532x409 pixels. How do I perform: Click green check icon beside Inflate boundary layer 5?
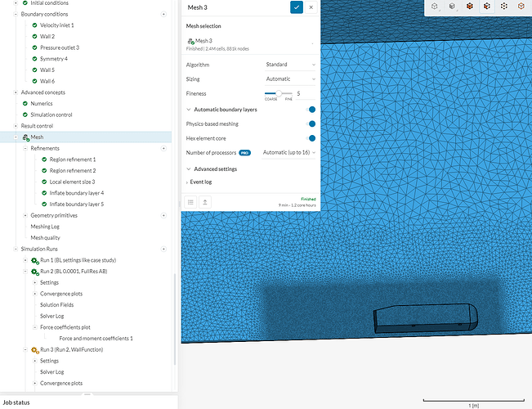pyautogui.click(x=44, y=204)
